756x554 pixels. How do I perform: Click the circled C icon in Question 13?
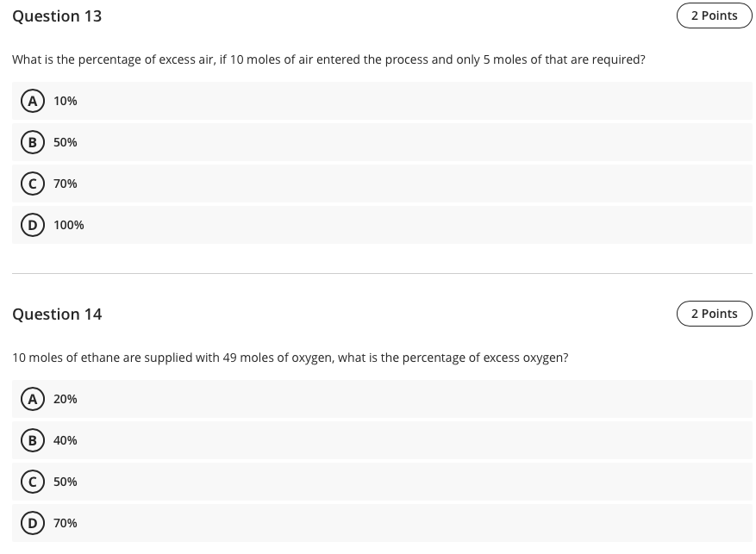pyautogui.click(x=33, y=184)
